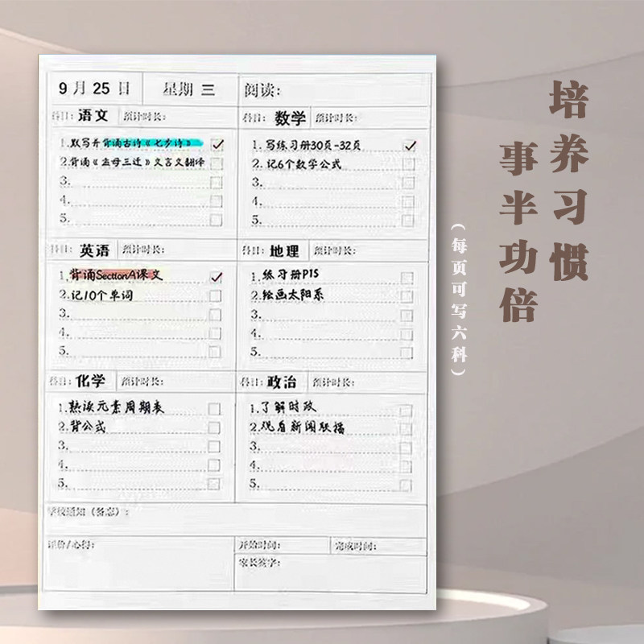Click the highlighted entry 背诵SectionA课文
644x644 pixels.
pos(116,275)
